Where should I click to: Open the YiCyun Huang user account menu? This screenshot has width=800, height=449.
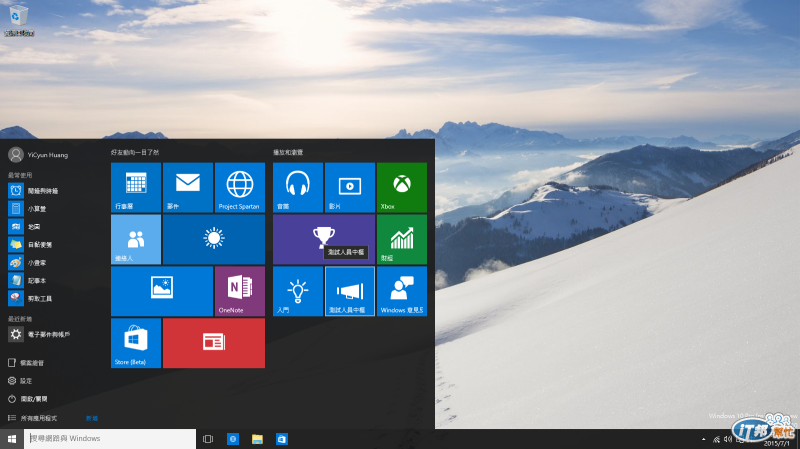click(38, 155)
